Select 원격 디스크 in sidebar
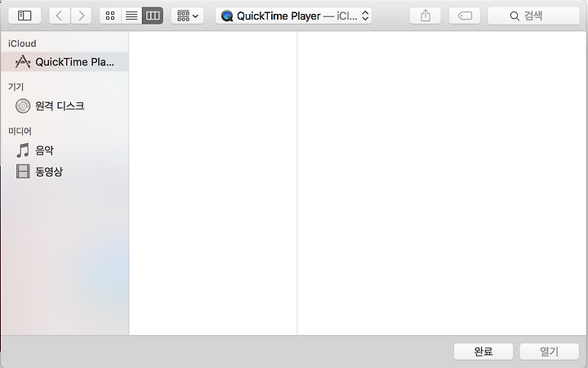The width and height of the screenshot is (588, 368). click(65, 105)
